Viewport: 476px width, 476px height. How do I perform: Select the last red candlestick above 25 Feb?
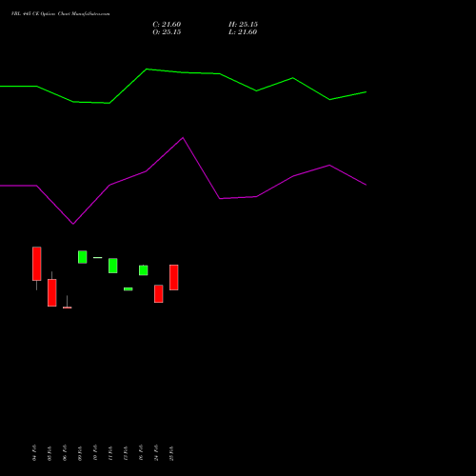coord(174,277)
